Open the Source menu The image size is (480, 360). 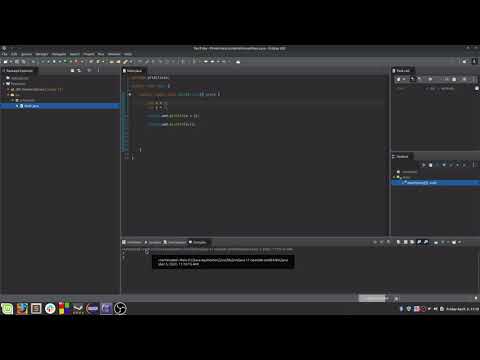pos(27,54)
